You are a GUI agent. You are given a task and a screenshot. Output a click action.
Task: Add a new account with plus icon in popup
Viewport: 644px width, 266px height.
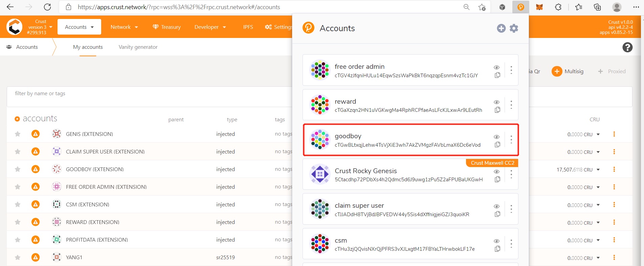(501, 28)
